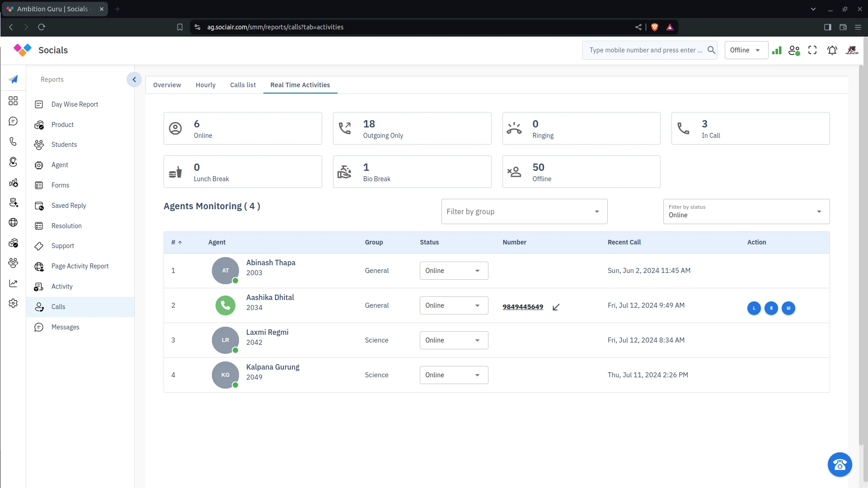Image resolution: width=868 pixels, height=488 pixels.
Task: Click the online agents people icon in header
Action: [x=794, y=50]
